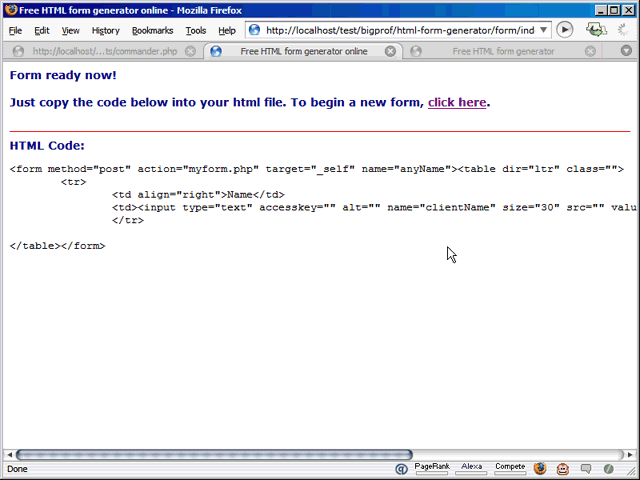
Task: Click the speech bubble status bar icon
Action: [586, 469]
